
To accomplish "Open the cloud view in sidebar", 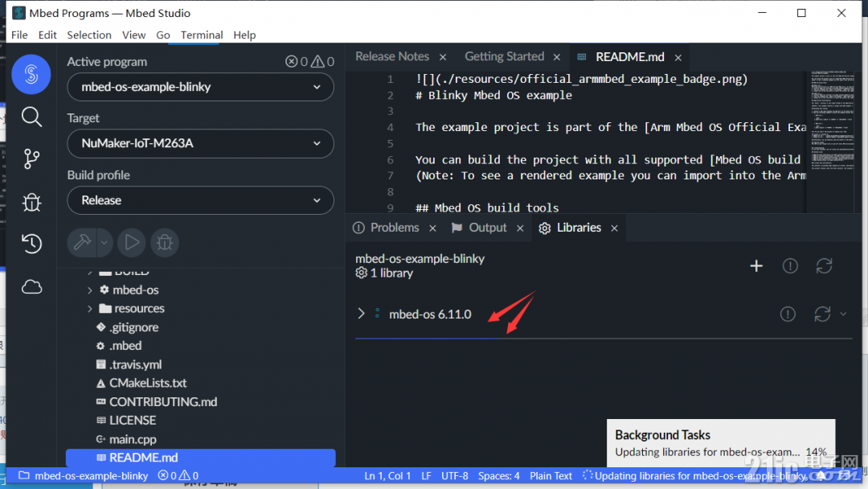I will tap(31, 287).
